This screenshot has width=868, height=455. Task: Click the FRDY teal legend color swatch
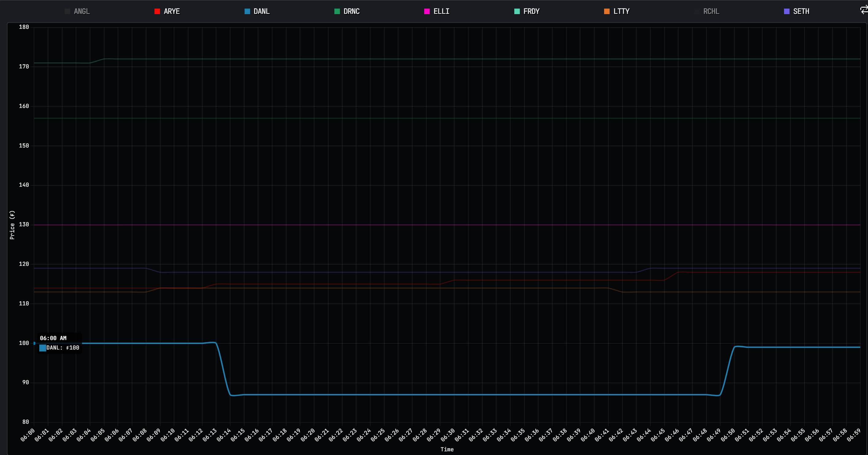(x=517, y=11)
